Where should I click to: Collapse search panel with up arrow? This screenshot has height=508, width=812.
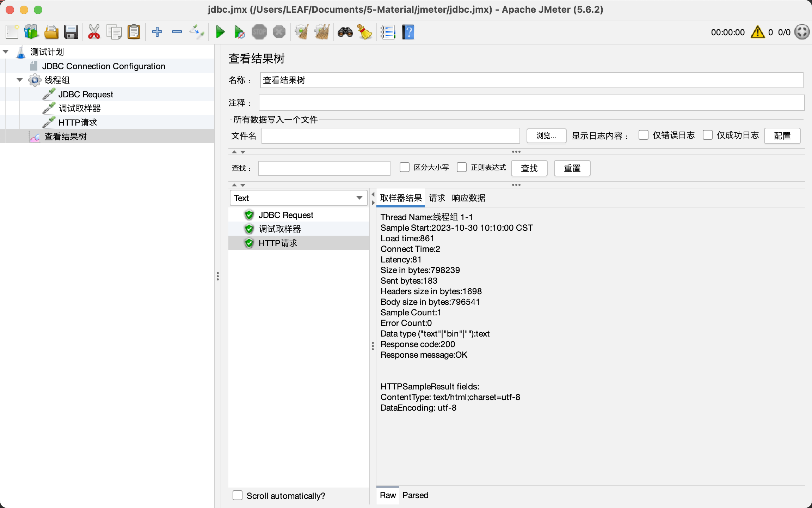click(234, 185)
